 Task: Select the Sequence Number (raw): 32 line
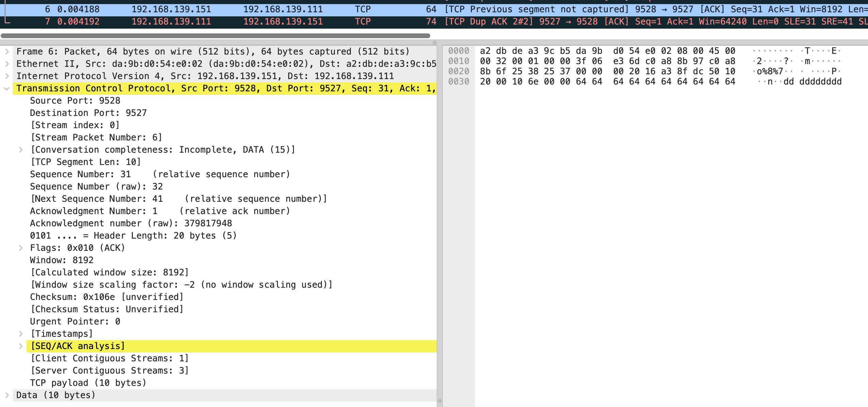[96, 186]
